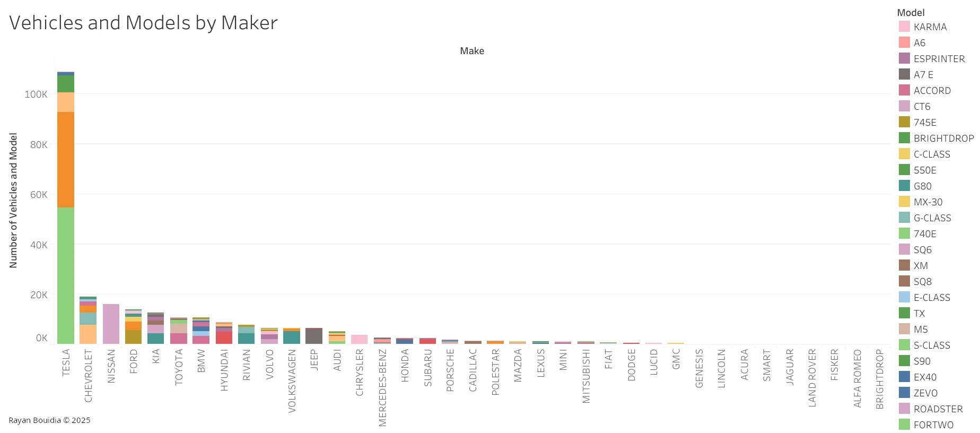Click the KARMA color swatch in legend

click(x=904, y=27)
